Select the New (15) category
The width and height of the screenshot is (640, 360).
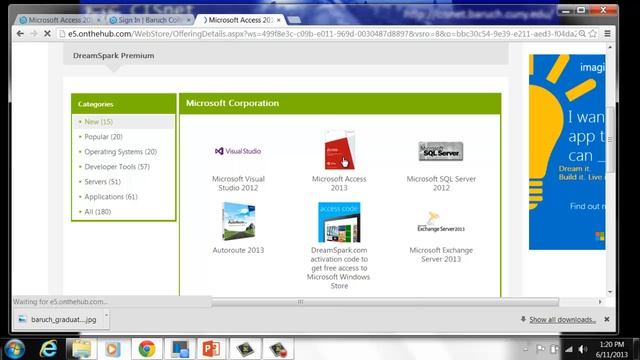tap(98, 122)
